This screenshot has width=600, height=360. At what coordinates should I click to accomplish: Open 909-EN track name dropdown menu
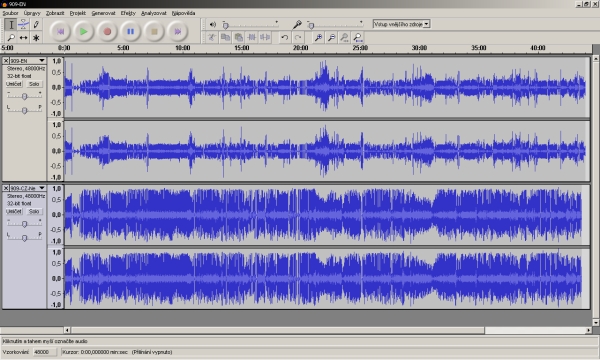[x=28, y=60]
